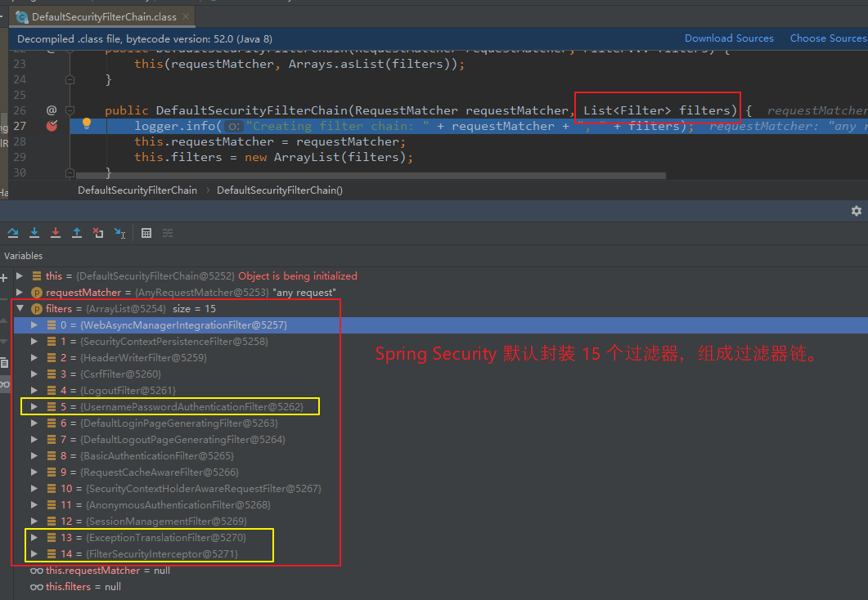Click the Run to Cursor button
868x600 pixels.
(119, 233)
